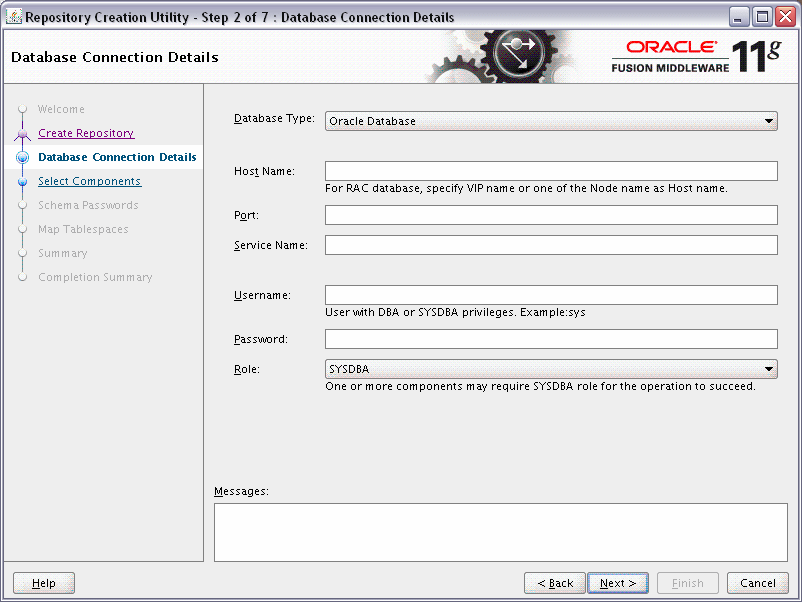Click the step bullet next to Welcome
Screen dimensions: 802x602
tap(22, 109)
